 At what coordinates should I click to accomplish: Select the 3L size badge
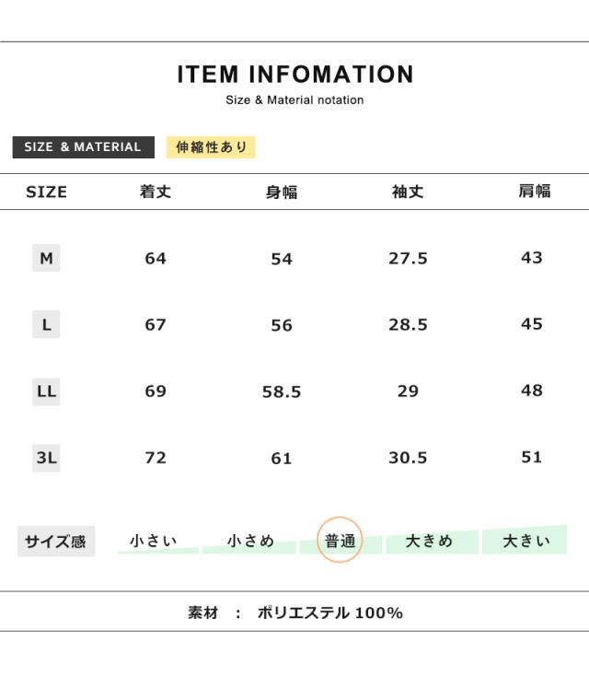point(46,458)
